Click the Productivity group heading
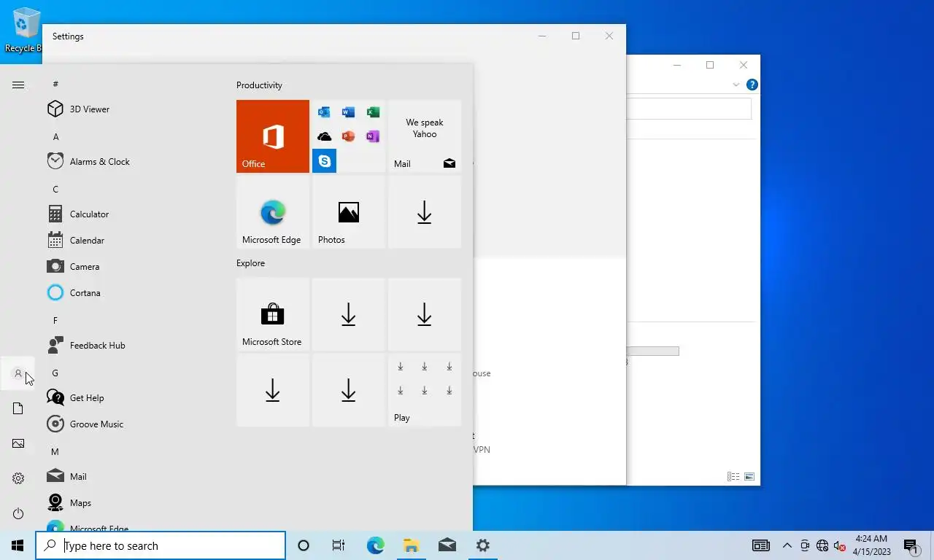 [x=259, y=85]
